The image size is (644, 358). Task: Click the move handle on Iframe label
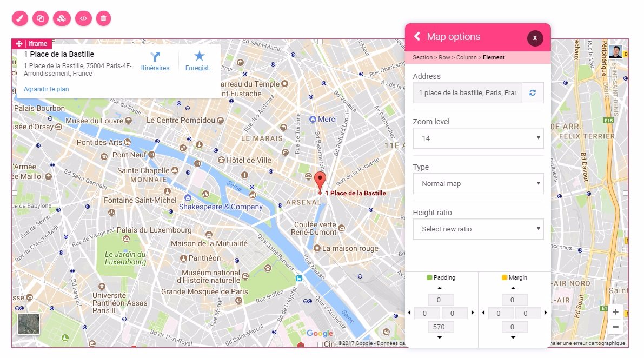click(x=19, y=44)
